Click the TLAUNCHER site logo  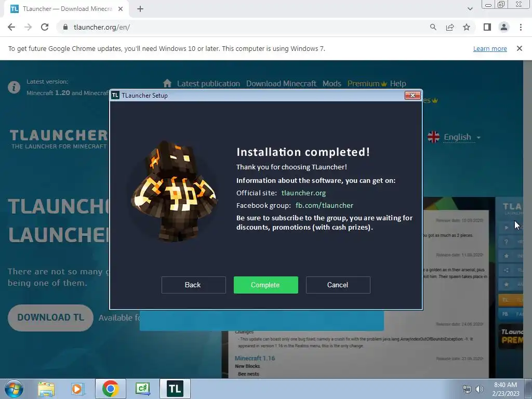pyautogui.click(x=58, y=139)
